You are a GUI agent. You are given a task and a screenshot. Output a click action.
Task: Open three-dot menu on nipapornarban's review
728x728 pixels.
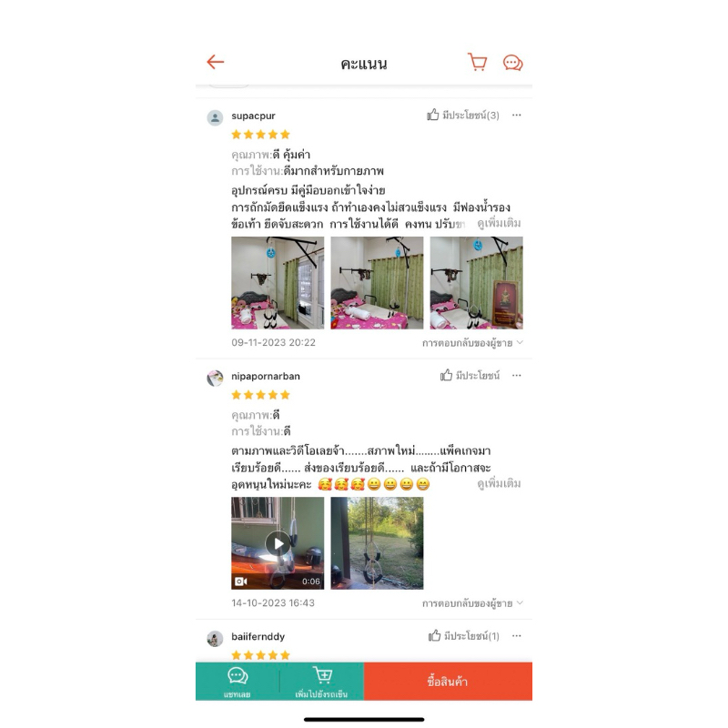[517, 375]
